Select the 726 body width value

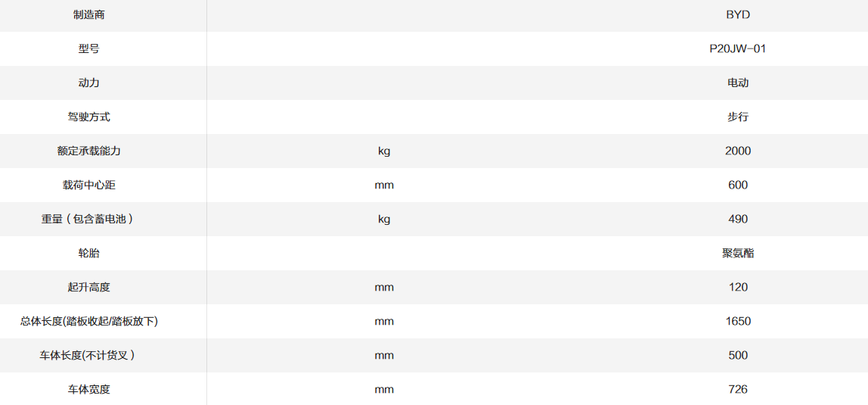737,389
